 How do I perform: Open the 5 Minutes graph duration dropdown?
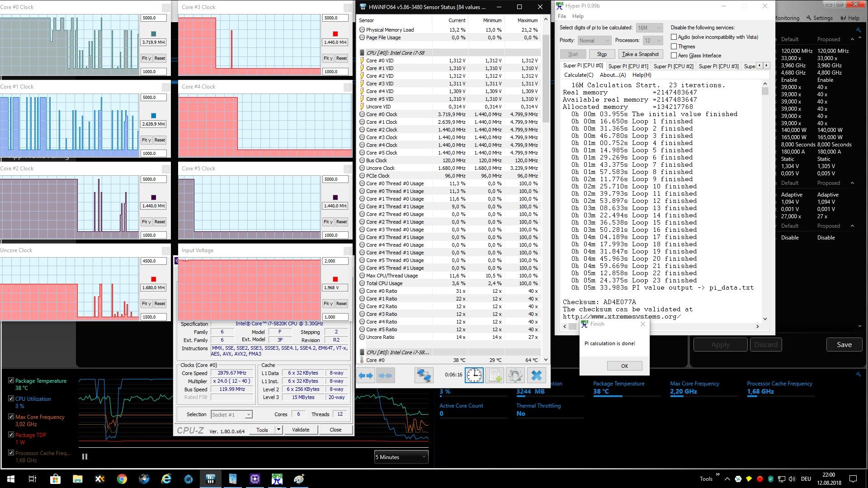pyautogui.click(x=401, y=457)
